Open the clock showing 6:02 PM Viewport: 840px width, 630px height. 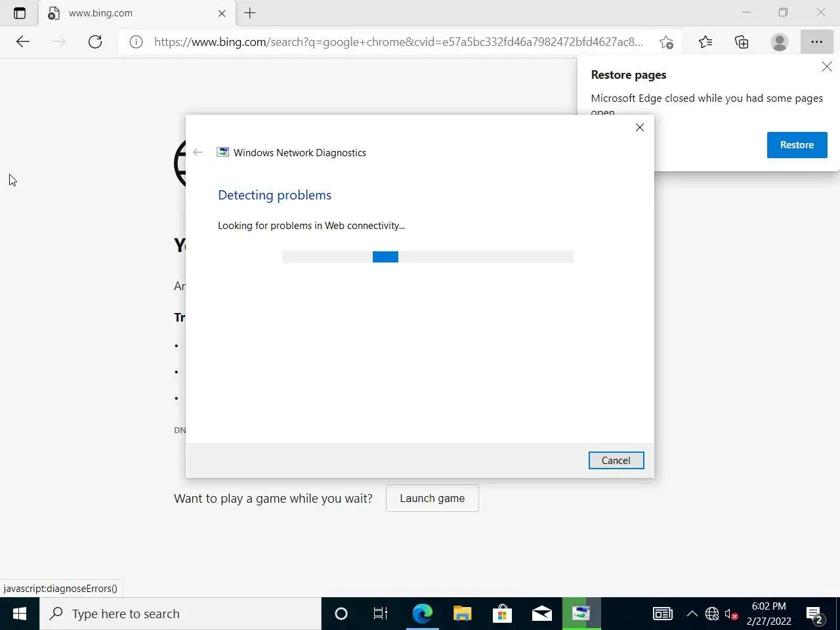point(768,614)
